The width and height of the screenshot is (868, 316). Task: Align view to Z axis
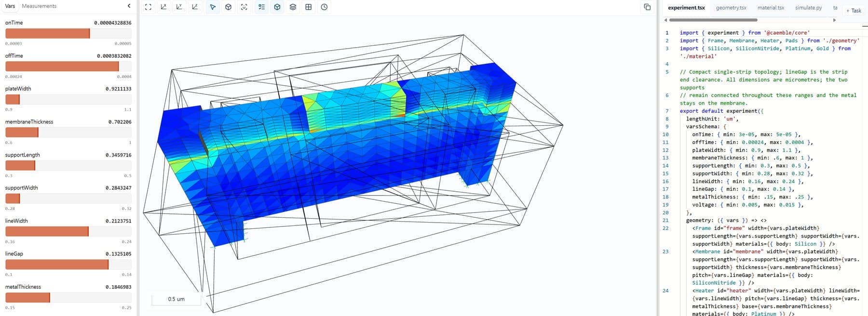[195, 7]
